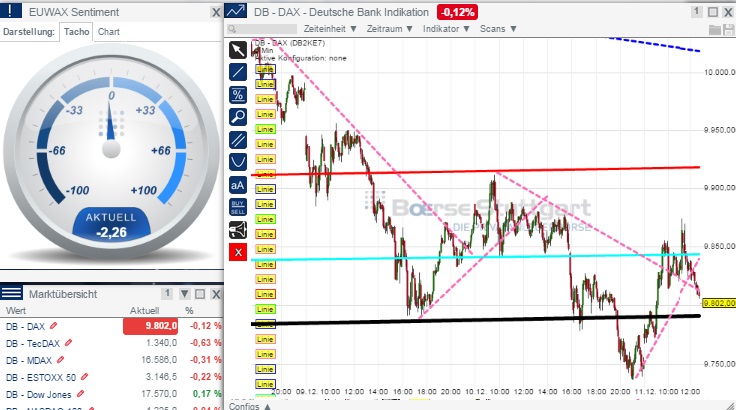This screenshot has width=736, height=410.
Task: Click the chart symbol search input field
Action: (x=262, y=29)
